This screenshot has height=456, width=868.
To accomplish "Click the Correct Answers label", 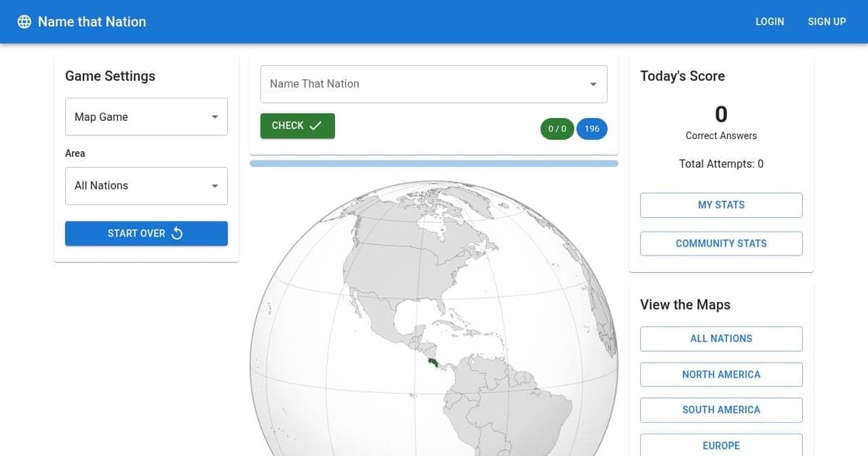I will 721,135.
